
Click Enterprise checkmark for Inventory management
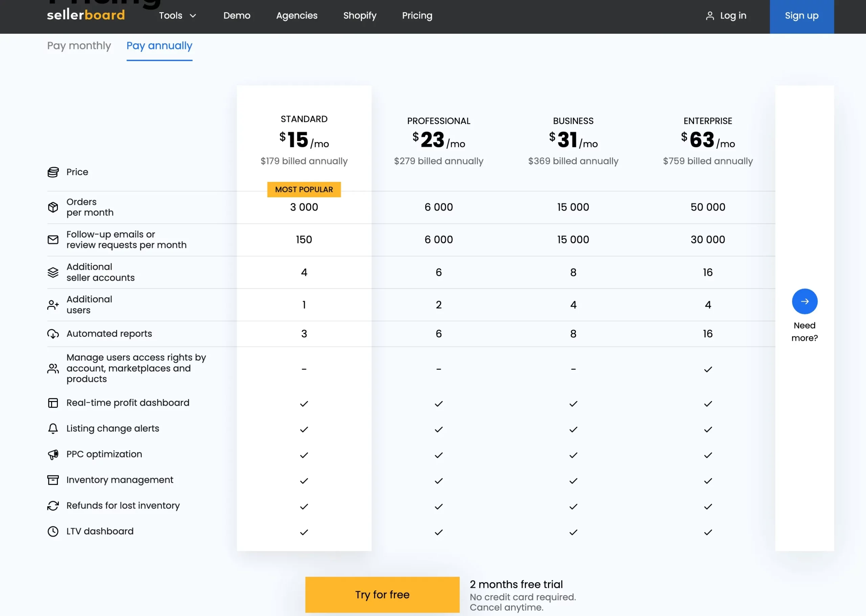click(708, 481)
